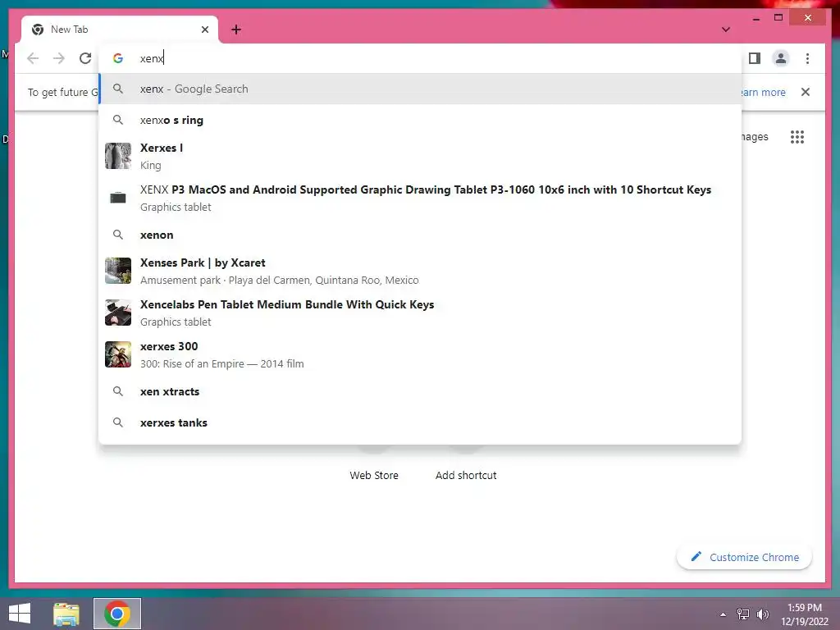Open the Web Store shortcut
This screenshot has height=630, width=840.
tap(374, 475)
